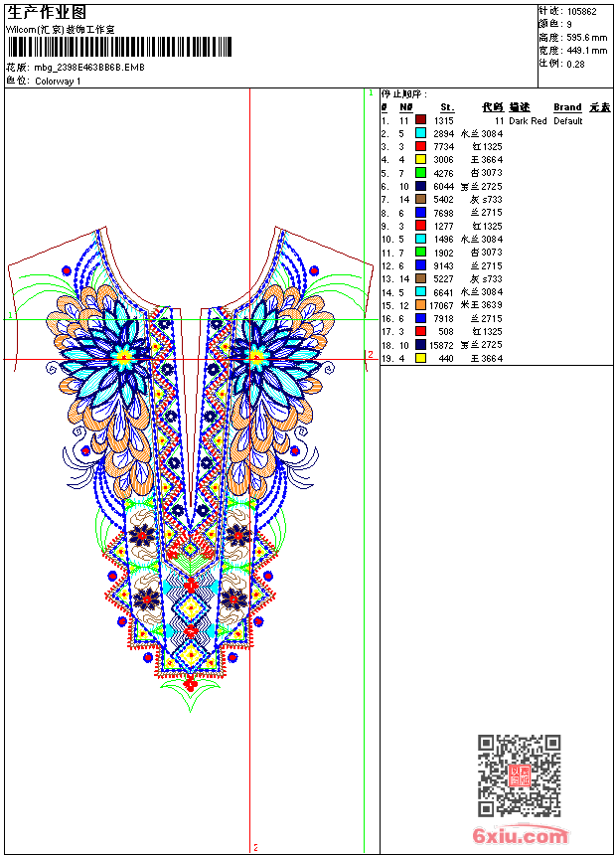Click stitch count 5402
This screenshot has width=616, height=855.
[444, 200]
